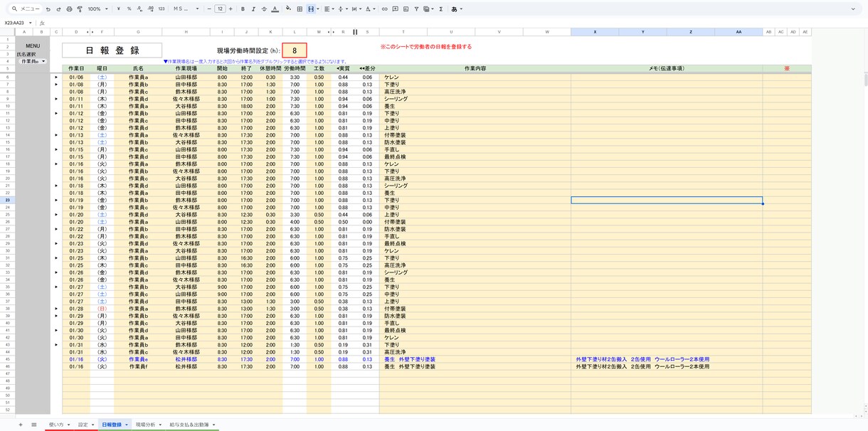Click the 作業内容 column header cell

click(x=475, y=68)
